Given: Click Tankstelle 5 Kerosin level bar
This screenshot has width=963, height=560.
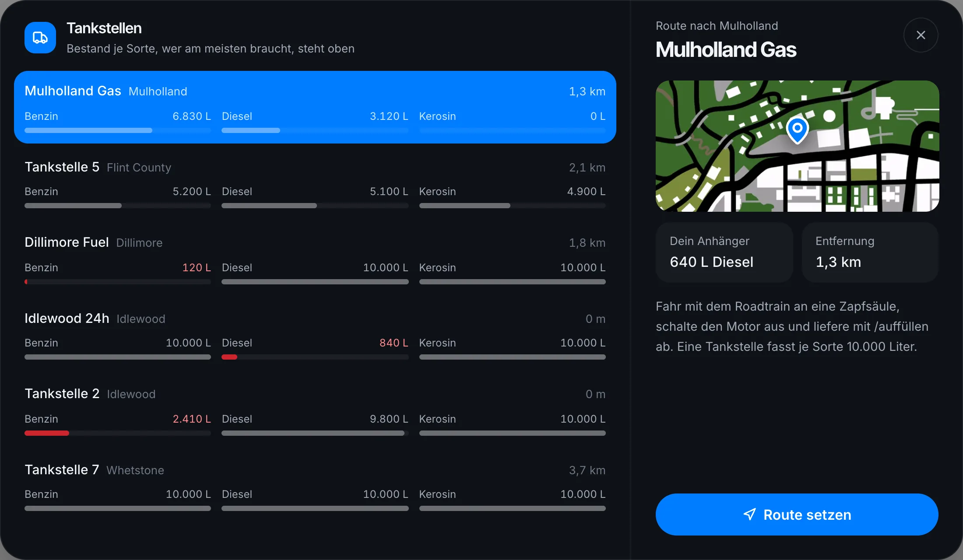Looking at the screenshot, I should click(513, 206).
